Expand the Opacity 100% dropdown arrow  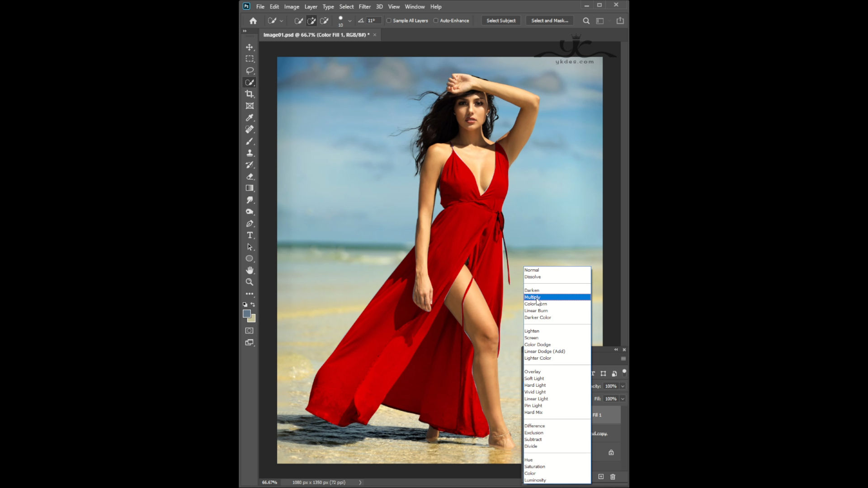tap(623, 386)
